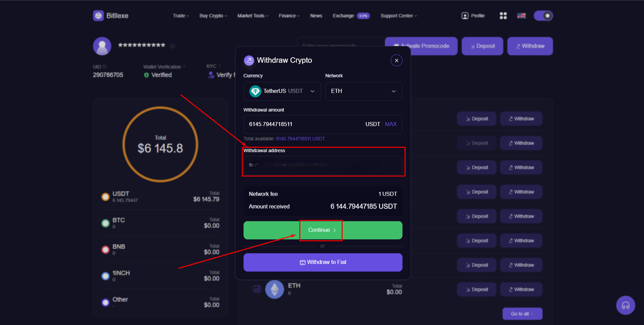Click the TetherUS coin icon
The height and width of the screenshot is (325, 644).
click(x=255, y=91)
